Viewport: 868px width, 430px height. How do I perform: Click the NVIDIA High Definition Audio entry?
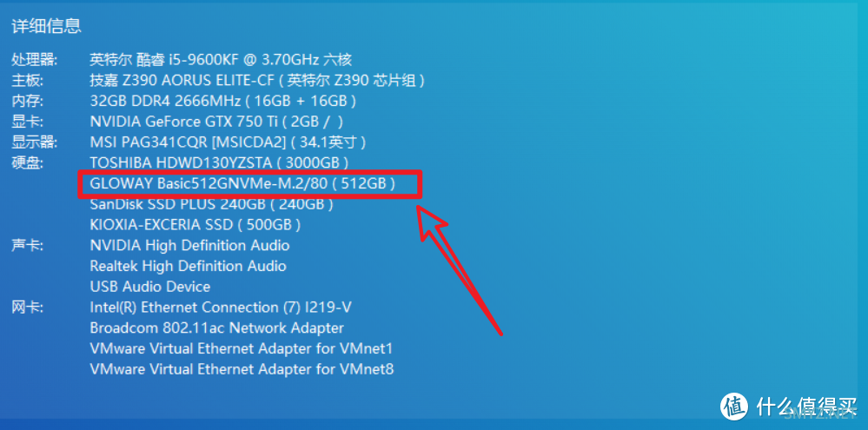click(189, 246)
